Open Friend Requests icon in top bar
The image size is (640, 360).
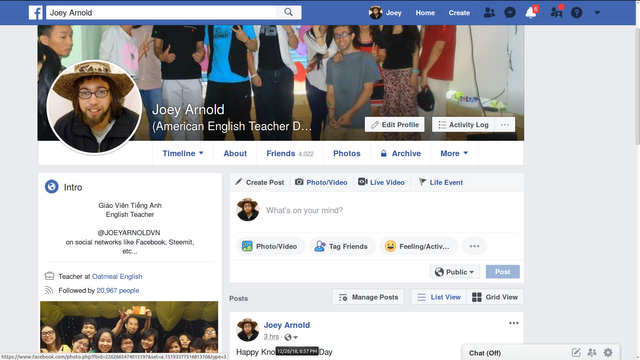[x=489, y=13]
